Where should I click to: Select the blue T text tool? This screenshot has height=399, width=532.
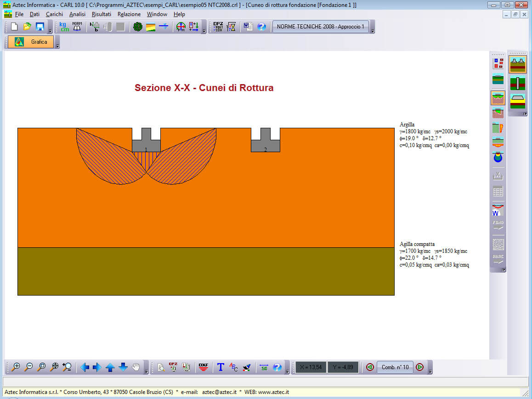221,367
